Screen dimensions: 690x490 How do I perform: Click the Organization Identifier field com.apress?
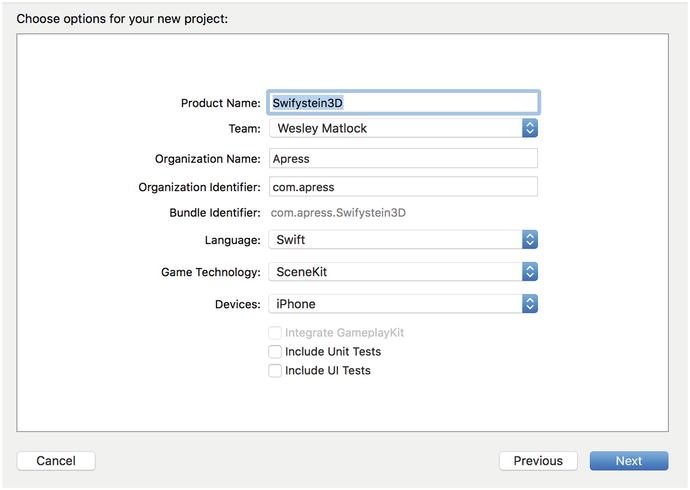[403, 187]
